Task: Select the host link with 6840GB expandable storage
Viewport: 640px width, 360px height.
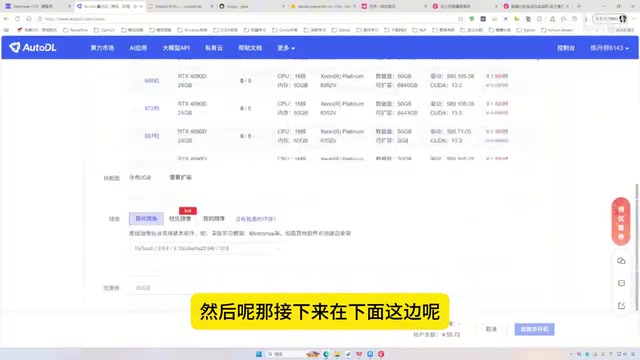Action: coord(152,81)
